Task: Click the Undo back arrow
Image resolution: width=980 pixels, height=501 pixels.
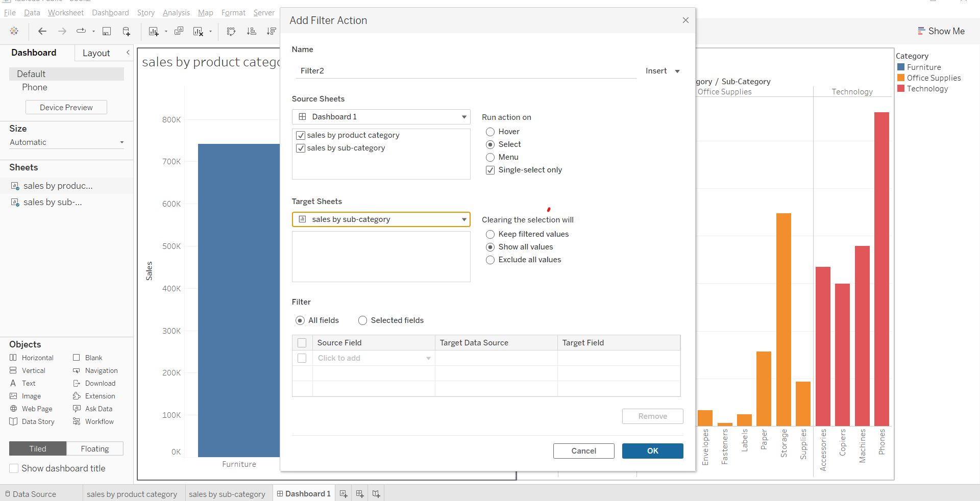Action: 42,32
